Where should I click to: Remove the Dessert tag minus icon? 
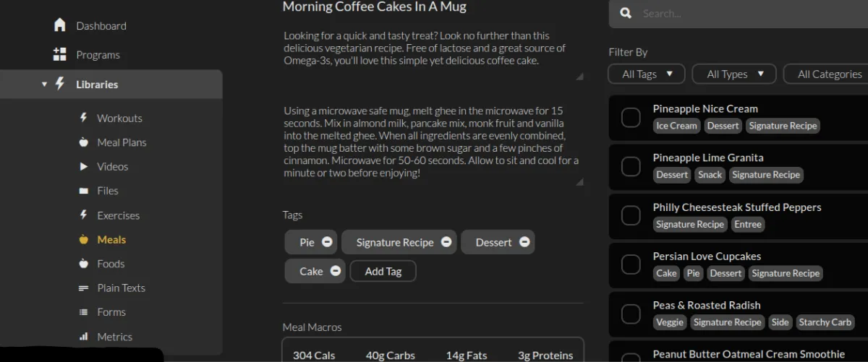(x=524, y=242)
